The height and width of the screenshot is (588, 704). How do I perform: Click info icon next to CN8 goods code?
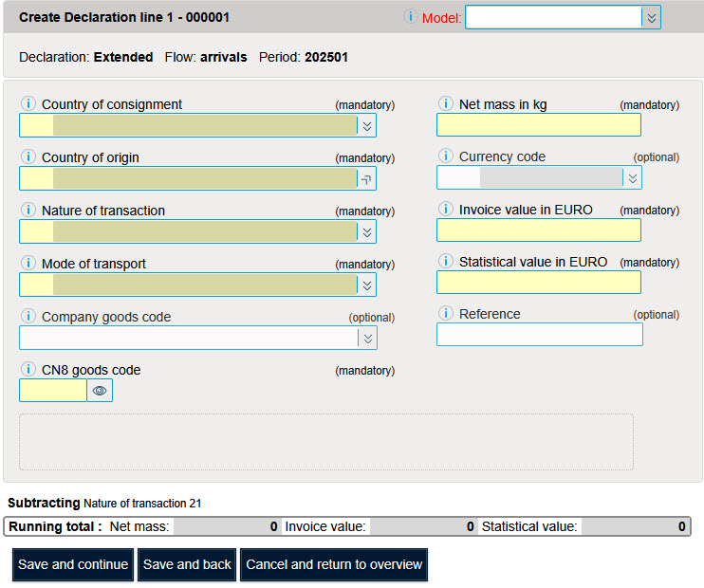(x=28, y=370)
